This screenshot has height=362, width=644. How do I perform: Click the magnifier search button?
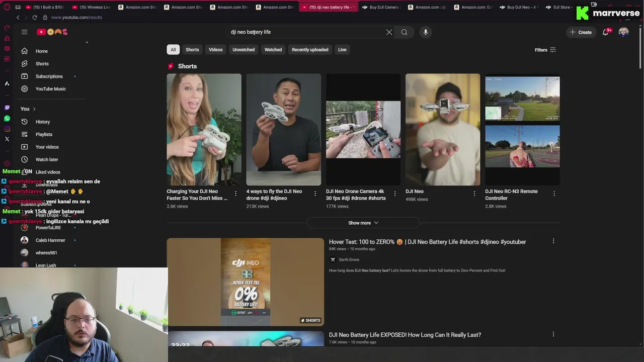coord(404,32)
